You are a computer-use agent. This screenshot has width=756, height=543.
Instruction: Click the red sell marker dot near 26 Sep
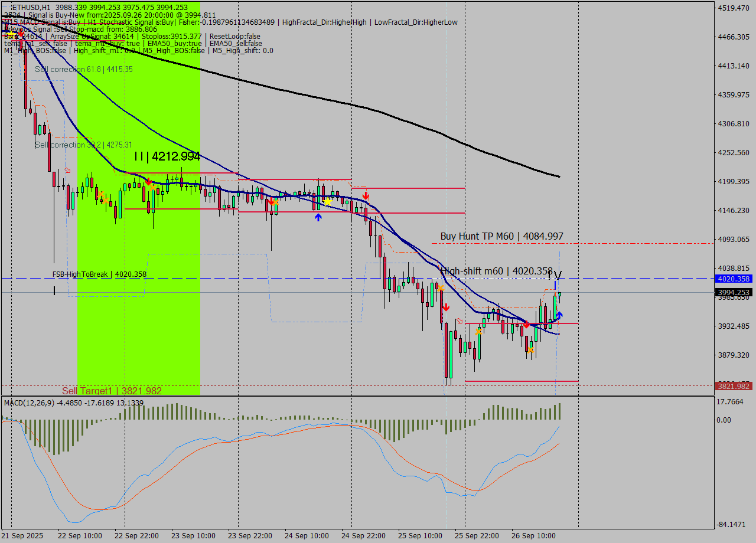pos(526,324)
